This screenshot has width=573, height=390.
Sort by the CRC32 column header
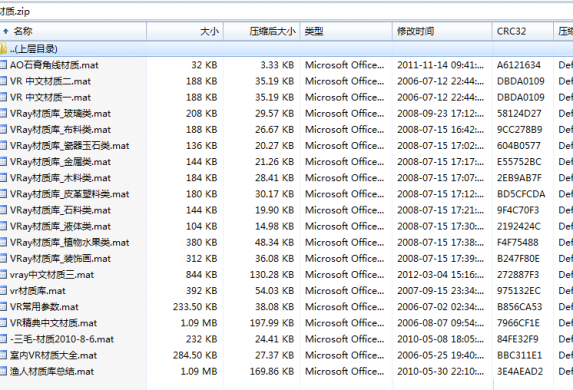click(523, 31)
